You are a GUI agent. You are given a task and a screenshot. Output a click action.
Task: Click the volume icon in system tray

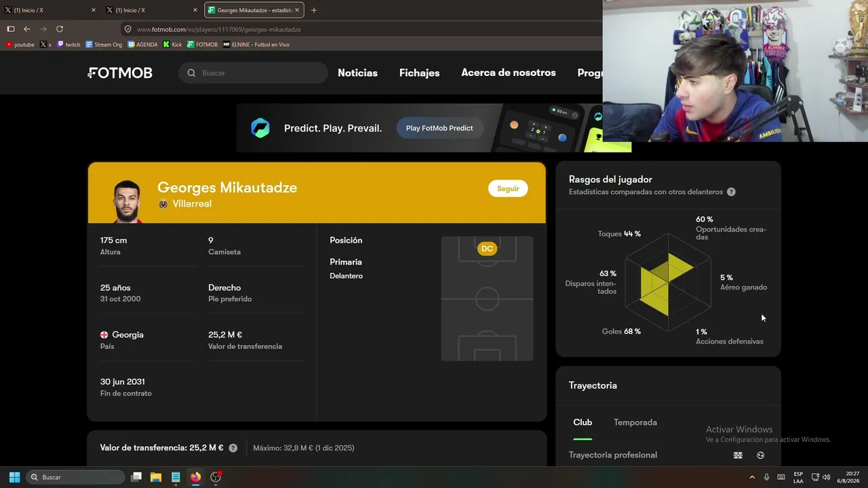tap(826, 477)
